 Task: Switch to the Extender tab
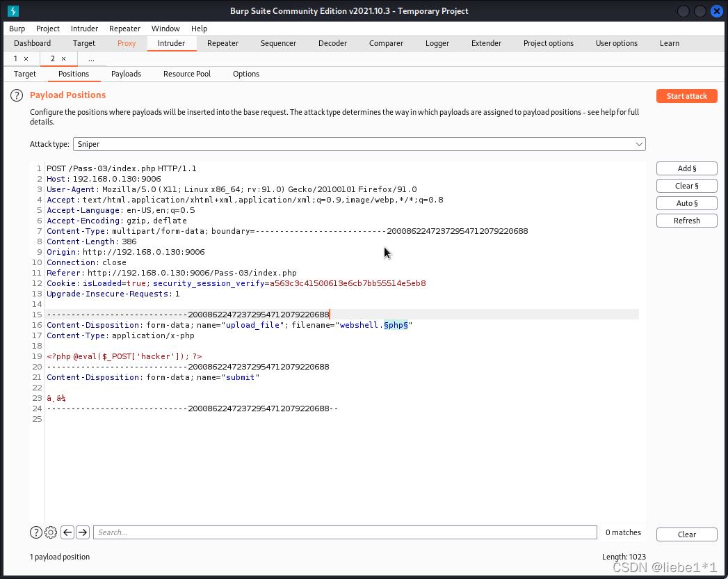[x=486, y=43]
